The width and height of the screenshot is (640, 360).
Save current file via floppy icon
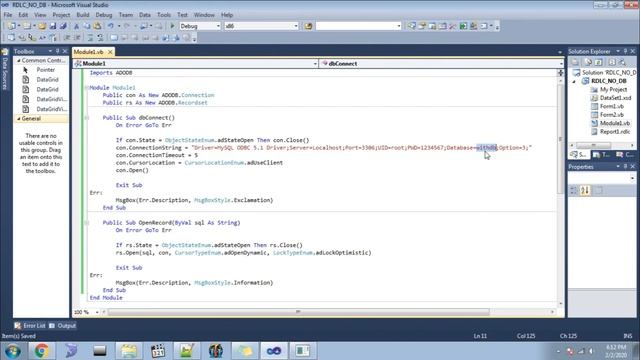tap(53, 26)
